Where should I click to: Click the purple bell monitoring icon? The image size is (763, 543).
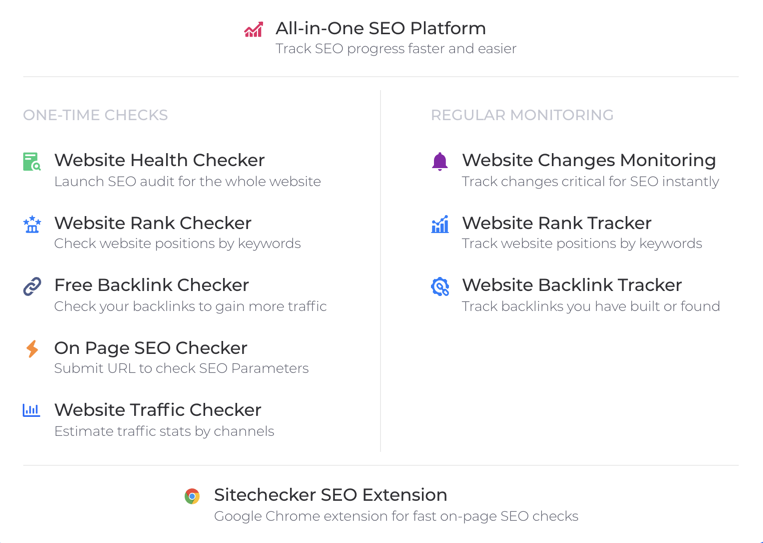[x=440, y=162]
